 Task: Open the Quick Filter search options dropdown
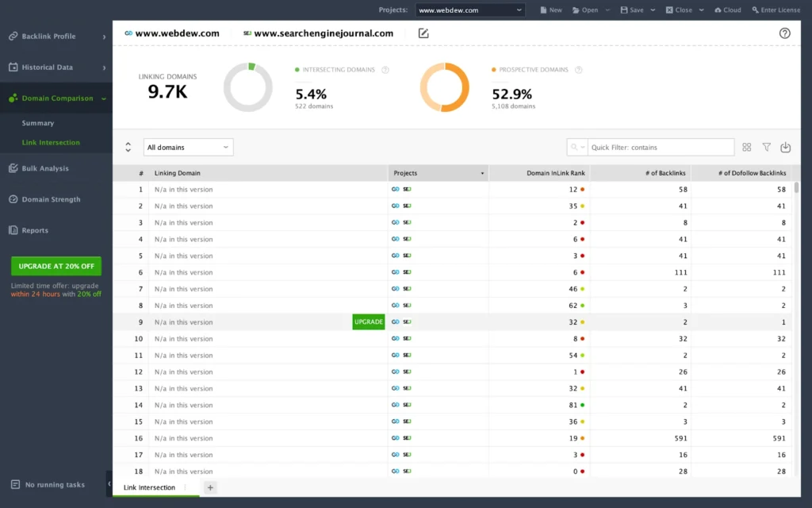click(x=577, y=148)
